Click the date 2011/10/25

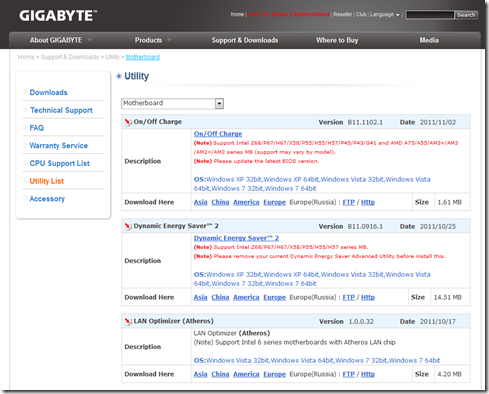[x=438, y=227]
